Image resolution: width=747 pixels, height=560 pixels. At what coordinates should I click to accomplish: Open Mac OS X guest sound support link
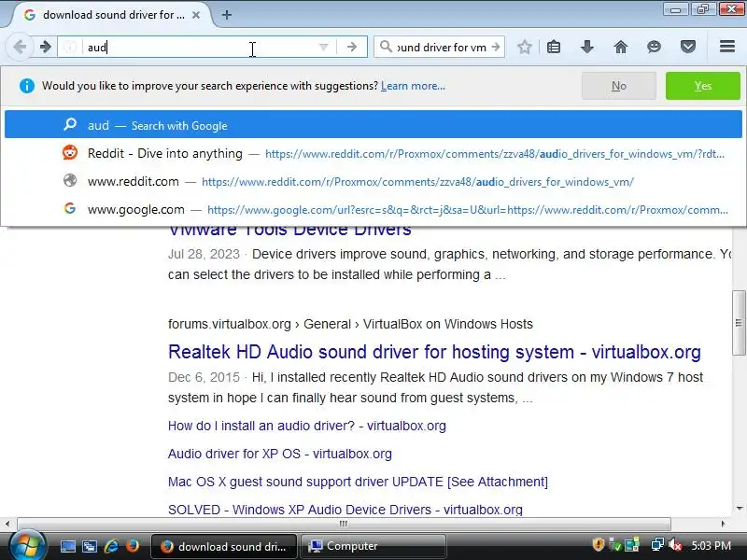358,482
